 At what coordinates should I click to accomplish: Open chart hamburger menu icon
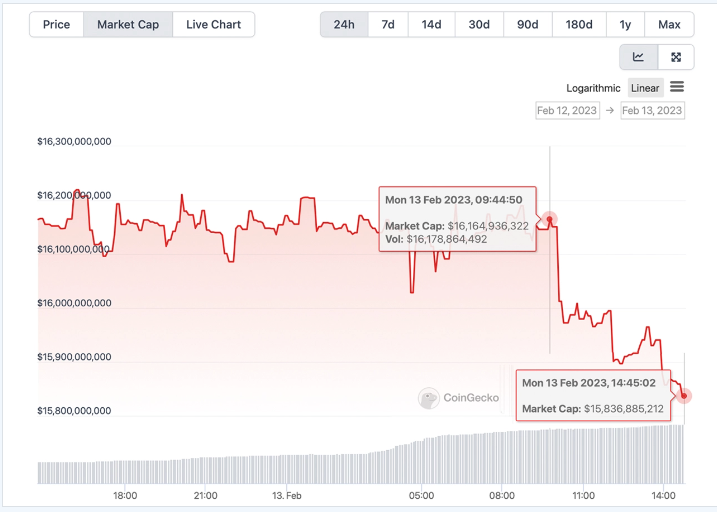pos(677,87)
